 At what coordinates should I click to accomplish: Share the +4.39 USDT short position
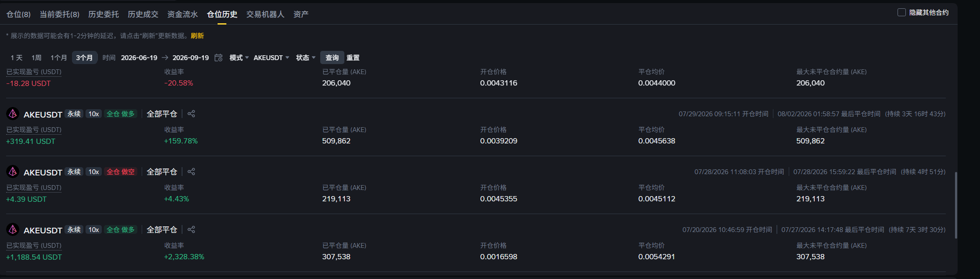tap(191, 172)
